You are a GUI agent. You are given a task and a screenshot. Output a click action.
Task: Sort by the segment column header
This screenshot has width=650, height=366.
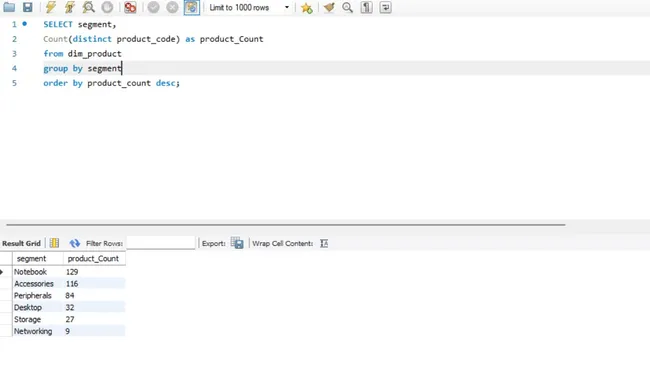pyautogui.click(x=38, y=259)
